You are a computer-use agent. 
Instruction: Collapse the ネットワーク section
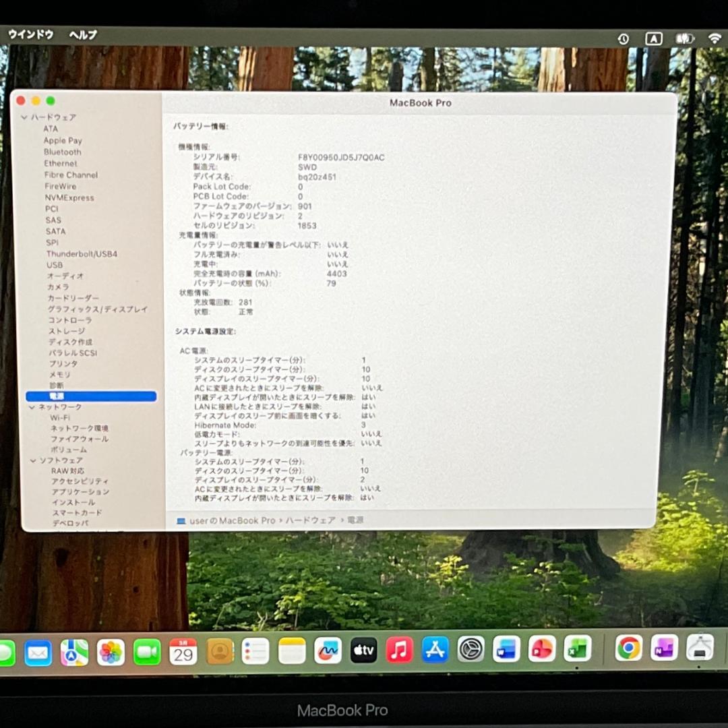[x=30, y=406]
